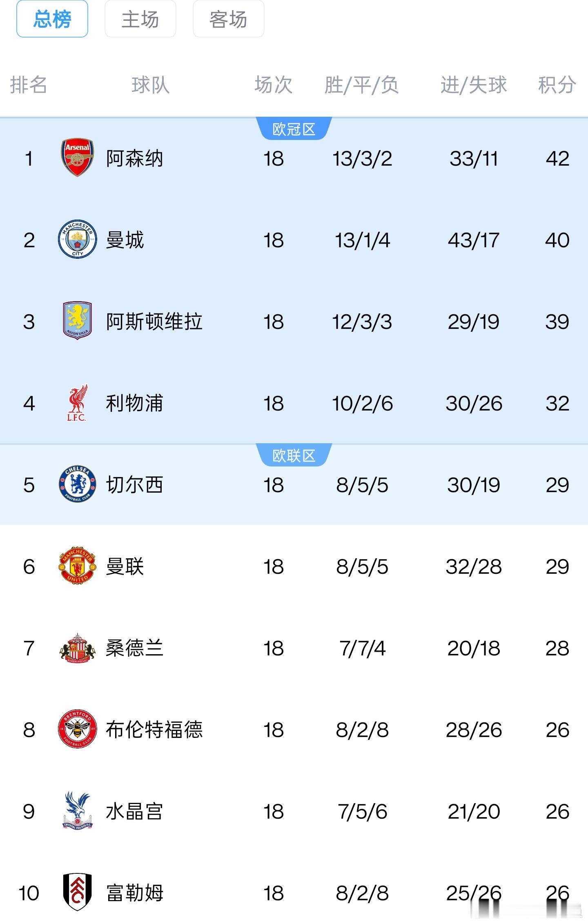Open the 布伦特福德 team name link
The width and height of the screenshot is (588, 924).
coord(154,730)
